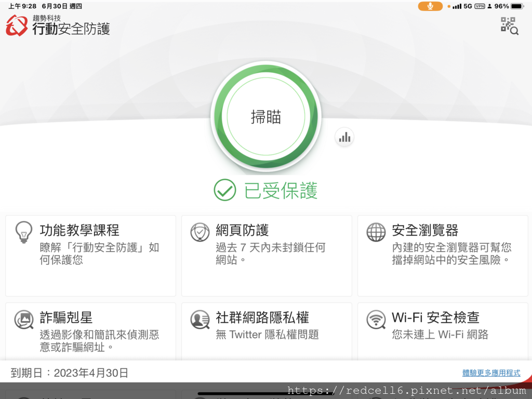This screenshot has width=532, height=399.
Task: Open the 網頁防護 shield icon
Action: [x=200, y=232]
